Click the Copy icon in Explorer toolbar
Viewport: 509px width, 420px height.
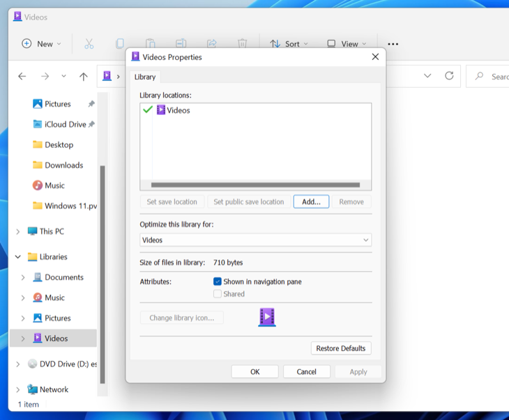point(120,44)
